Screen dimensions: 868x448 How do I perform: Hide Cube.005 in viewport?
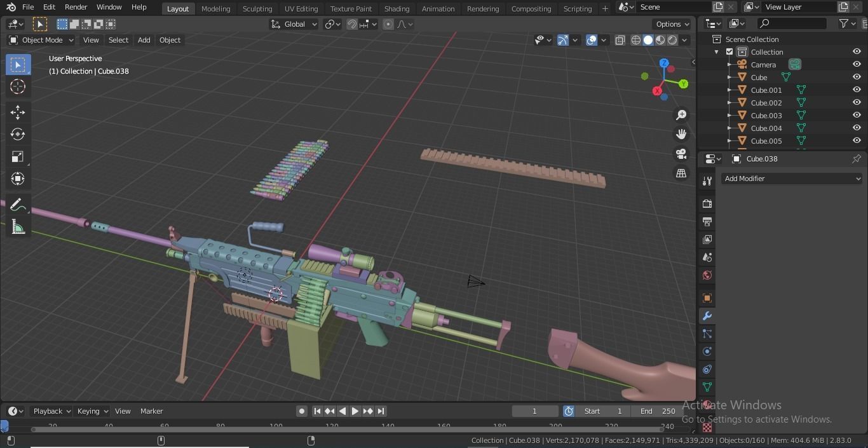tap(857, 141)
